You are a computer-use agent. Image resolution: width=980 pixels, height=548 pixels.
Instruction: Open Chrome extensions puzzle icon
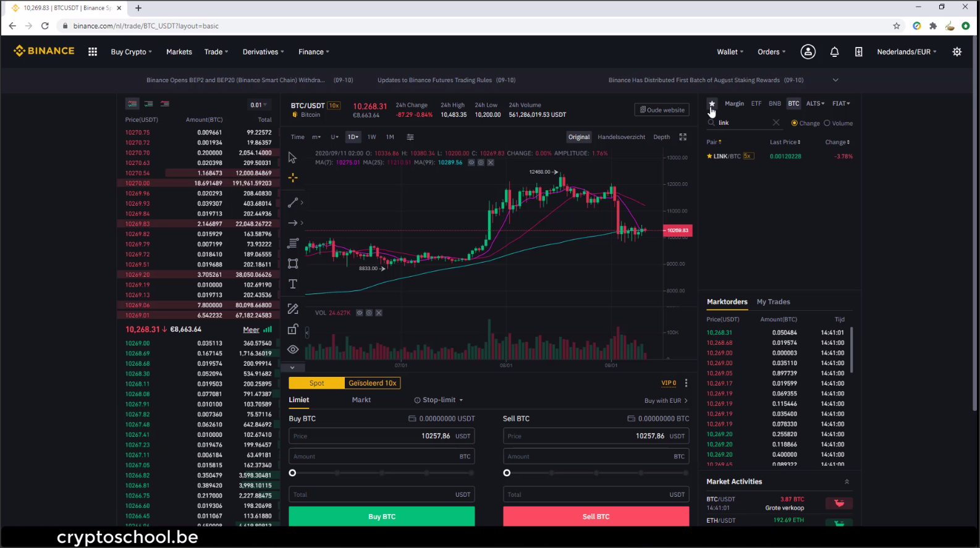pos(933,26)
